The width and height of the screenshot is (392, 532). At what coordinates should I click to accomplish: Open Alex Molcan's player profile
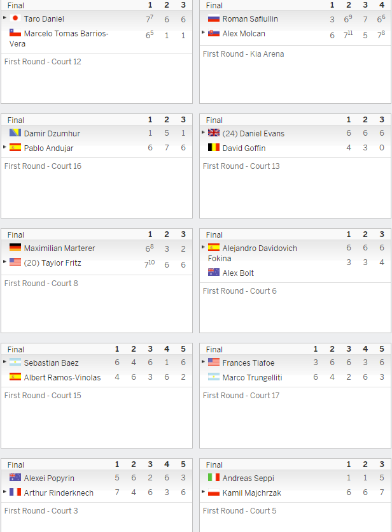pos(244,34)
